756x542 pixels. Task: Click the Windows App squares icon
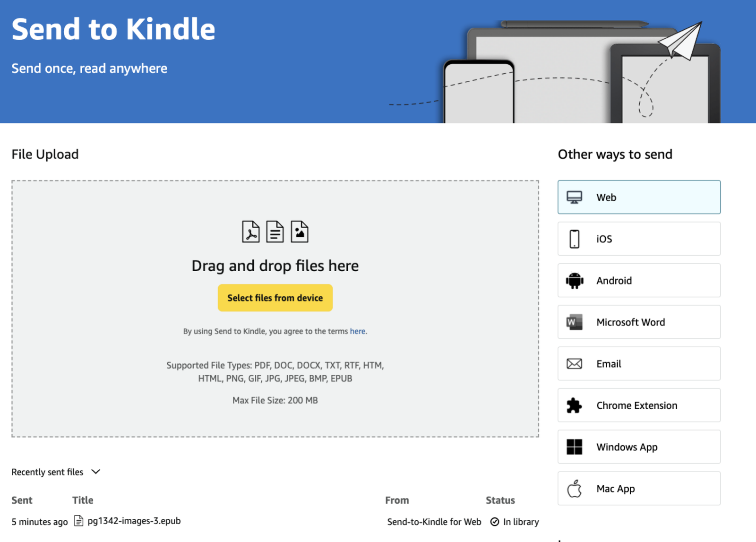click(574, 447)
